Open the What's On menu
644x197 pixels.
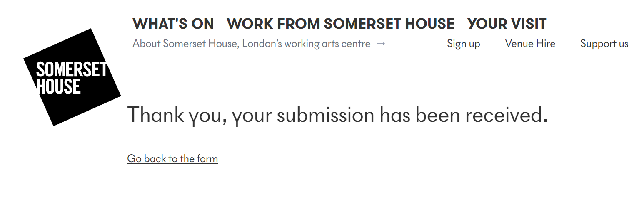[173, 24]
